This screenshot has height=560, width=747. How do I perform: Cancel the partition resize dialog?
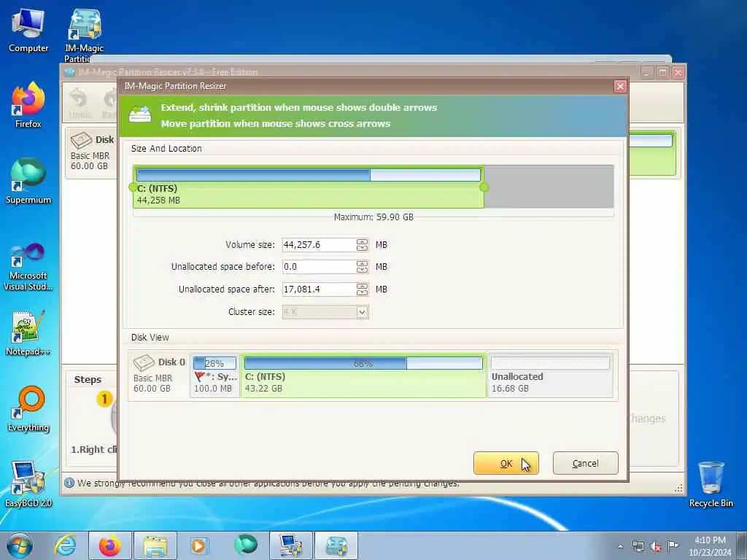tap(586, 463)
